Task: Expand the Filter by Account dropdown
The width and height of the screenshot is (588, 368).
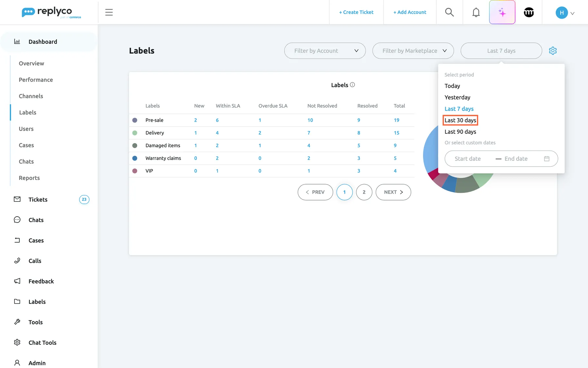Action: [x=325, y=51]
